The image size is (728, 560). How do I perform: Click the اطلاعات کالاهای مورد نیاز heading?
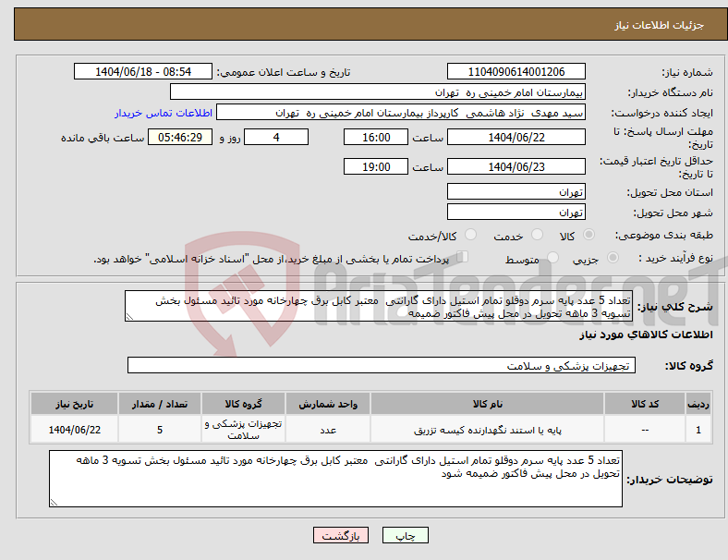coord(646,335)
